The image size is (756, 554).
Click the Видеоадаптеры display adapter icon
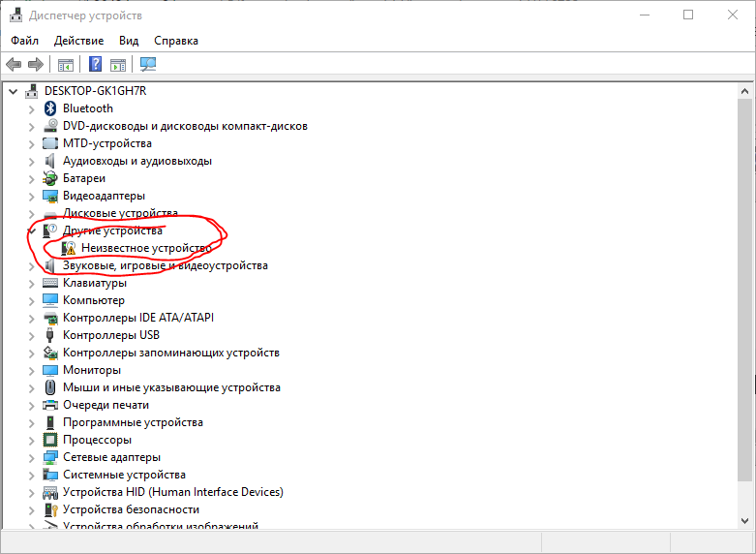point(50,196)
